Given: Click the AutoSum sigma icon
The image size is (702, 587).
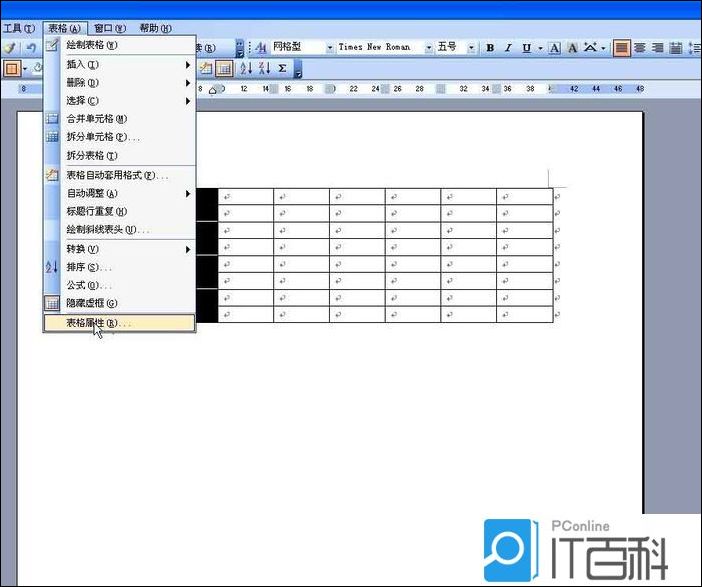Looking at the screenshot, I should [282, 68].
